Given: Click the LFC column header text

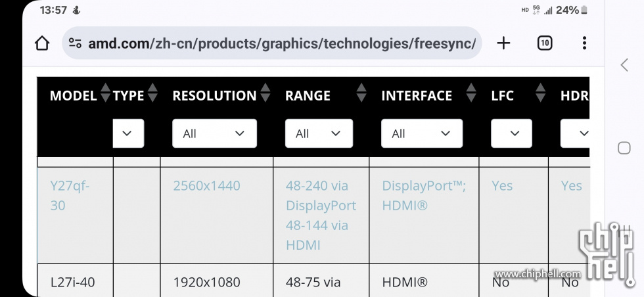Looking at the screenshot, I should pyautogui.click(x=502, y=96).
